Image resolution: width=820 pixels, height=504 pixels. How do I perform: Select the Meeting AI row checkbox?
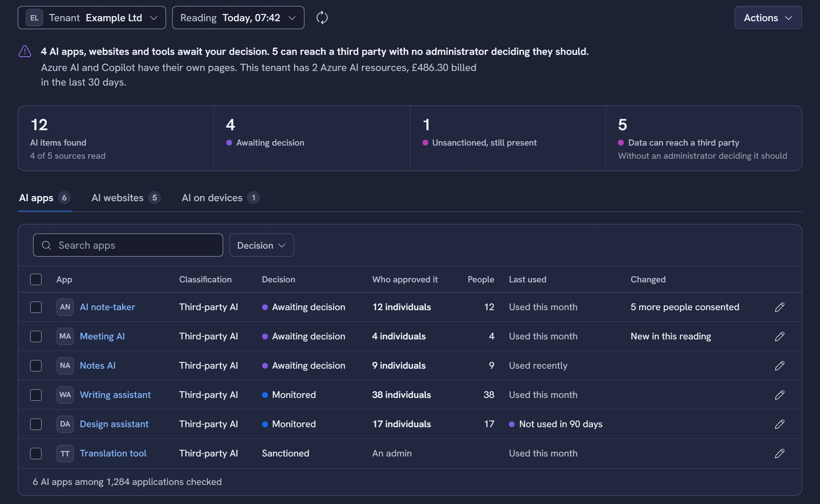[36, 336]
